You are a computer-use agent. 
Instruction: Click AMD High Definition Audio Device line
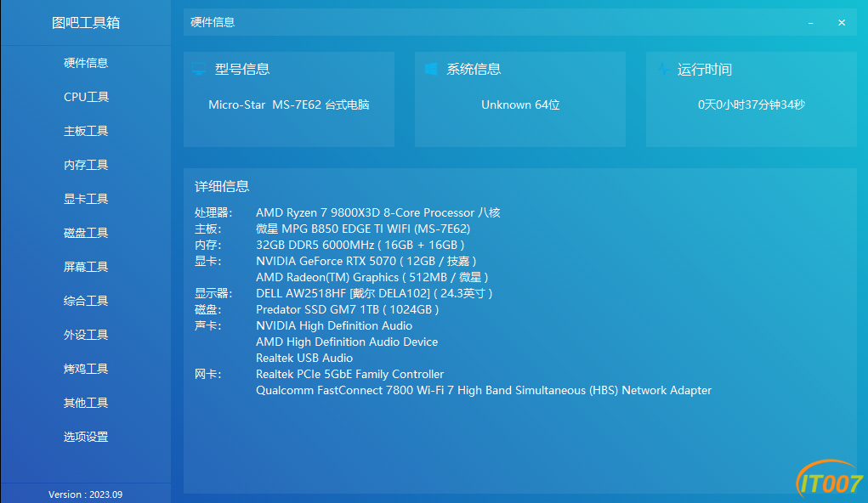347,342
